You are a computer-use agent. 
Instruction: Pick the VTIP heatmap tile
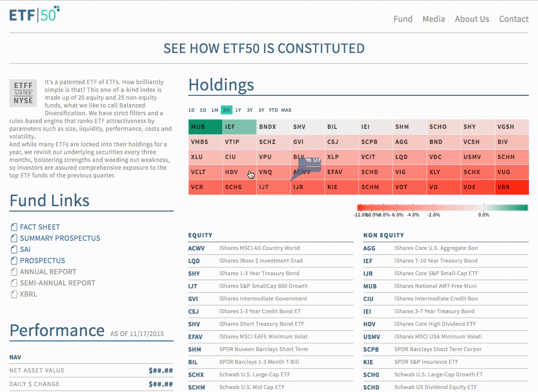[239, 142]
